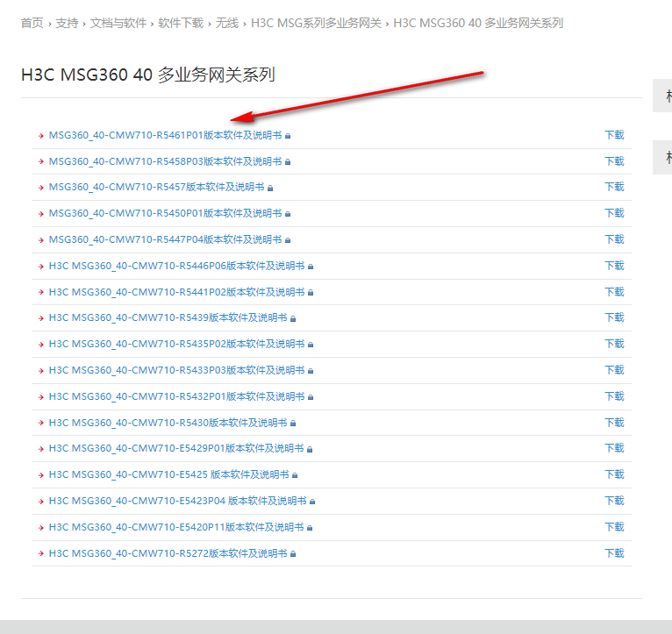Open the H3C MSG360_40-CMW710-E5420P11 link

point(176,527)
